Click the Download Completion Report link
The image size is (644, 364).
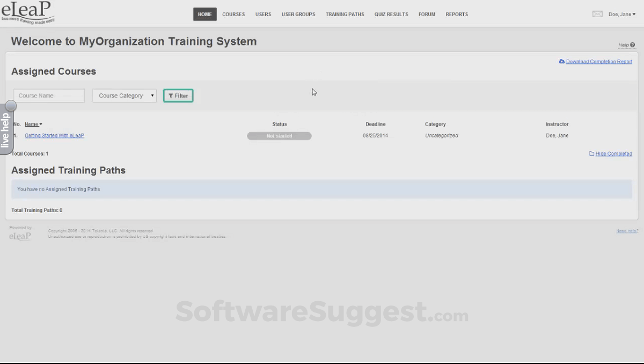(599, 61)
